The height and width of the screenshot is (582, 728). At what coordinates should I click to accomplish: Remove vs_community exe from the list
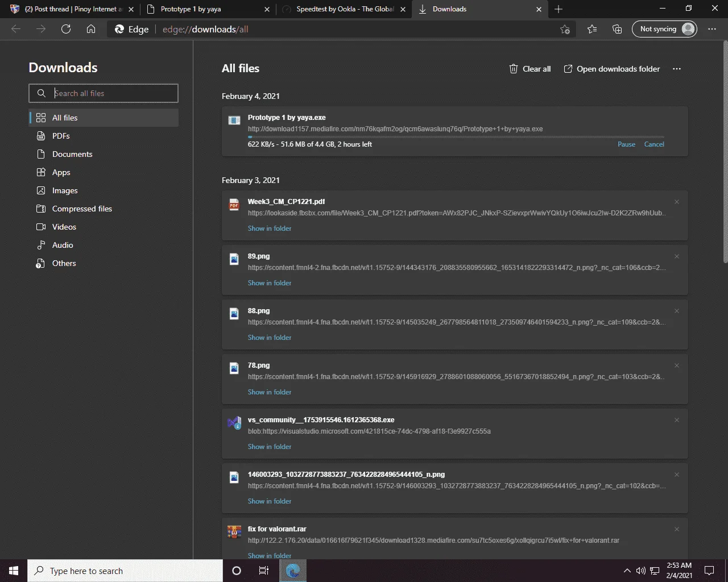point(677,420)
